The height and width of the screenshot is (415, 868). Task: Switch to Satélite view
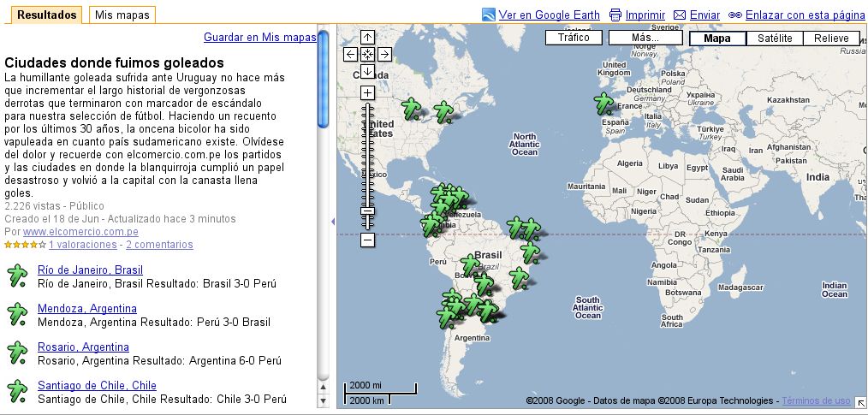click(x=775, y=39)
